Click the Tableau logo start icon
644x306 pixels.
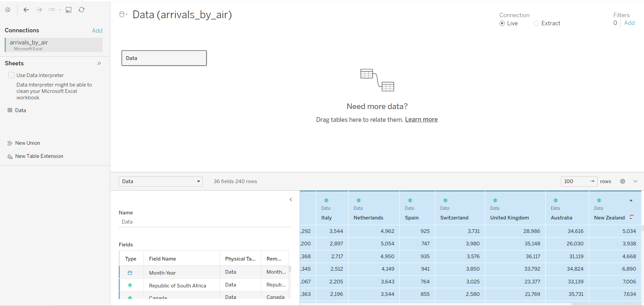click(8, 10)
